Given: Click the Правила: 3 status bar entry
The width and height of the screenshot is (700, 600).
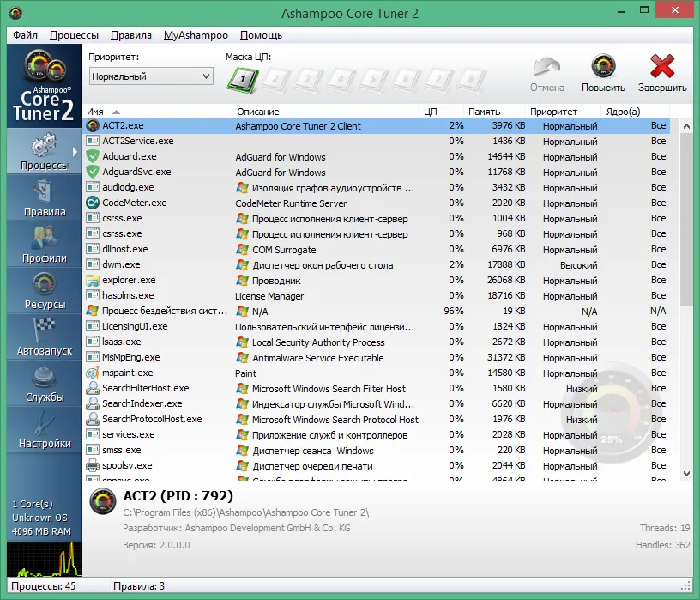Looking at the screenshot, I should tap(139, 586).
